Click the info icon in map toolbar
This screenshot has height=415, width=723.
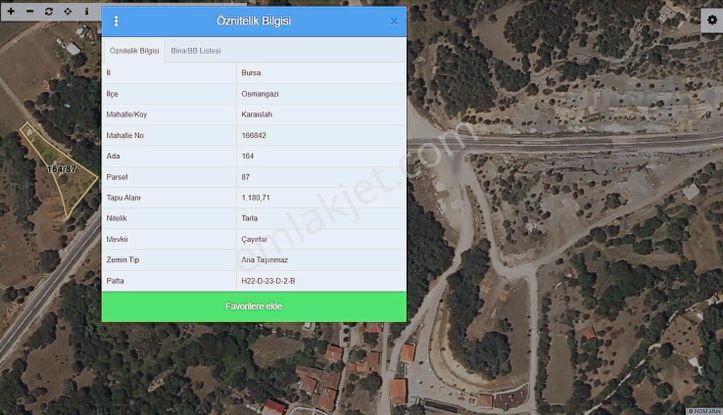click(x=86, y=11)
